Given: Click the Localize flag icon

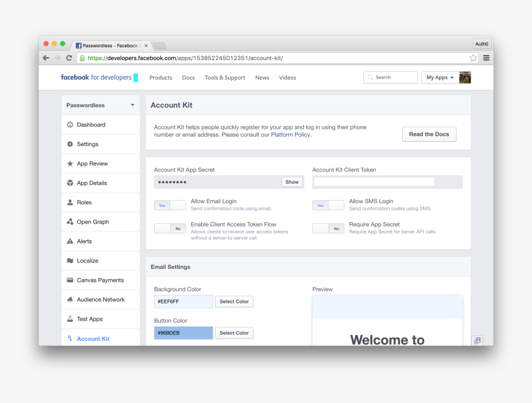Looking at the screenshot, I should (x=70, y=261).
